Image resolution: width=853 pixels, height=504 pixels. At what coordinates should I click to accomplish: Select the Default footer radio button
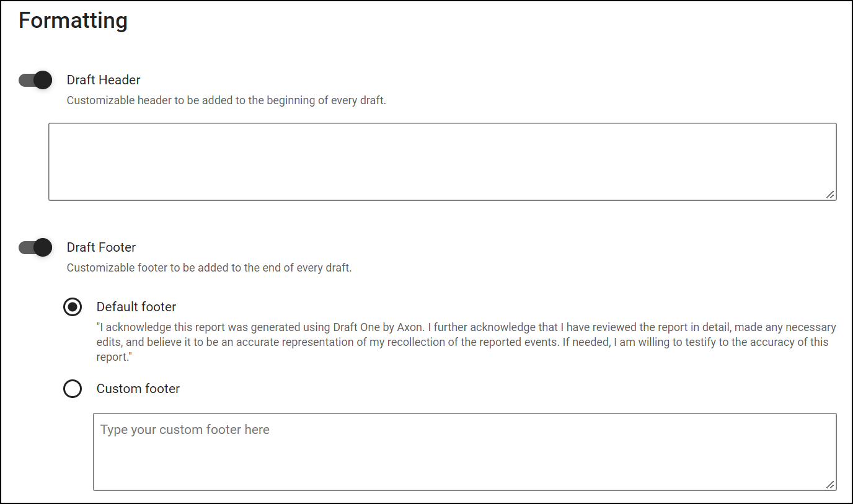click(x=73, y=307)
